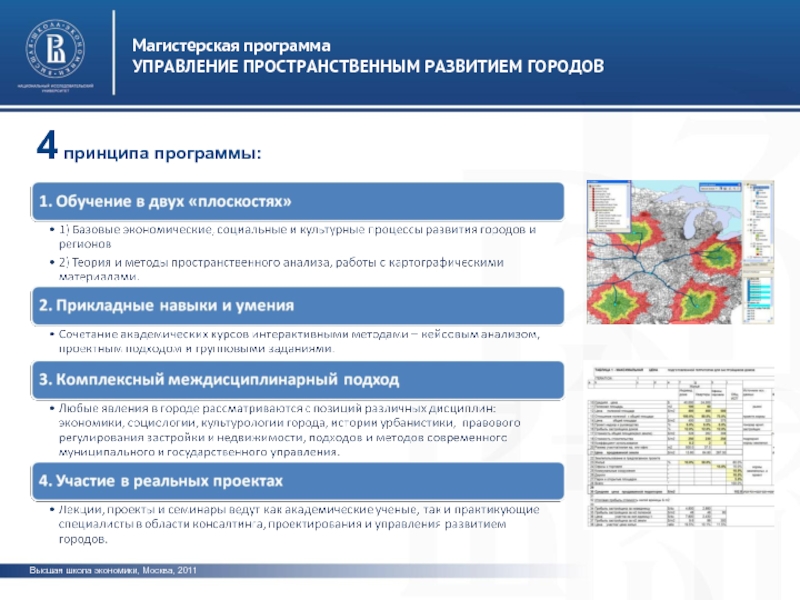The width and height of the screenshot is (800, 600).
Task: Click the text 'принципа программы:'
Action: click(162, 153)
